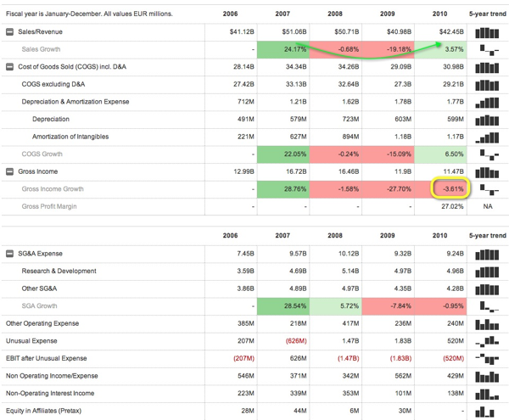Viewport: 509px width, 420px height.
Task: Open COGS incl. D&A trend chart
Action: 487,68
